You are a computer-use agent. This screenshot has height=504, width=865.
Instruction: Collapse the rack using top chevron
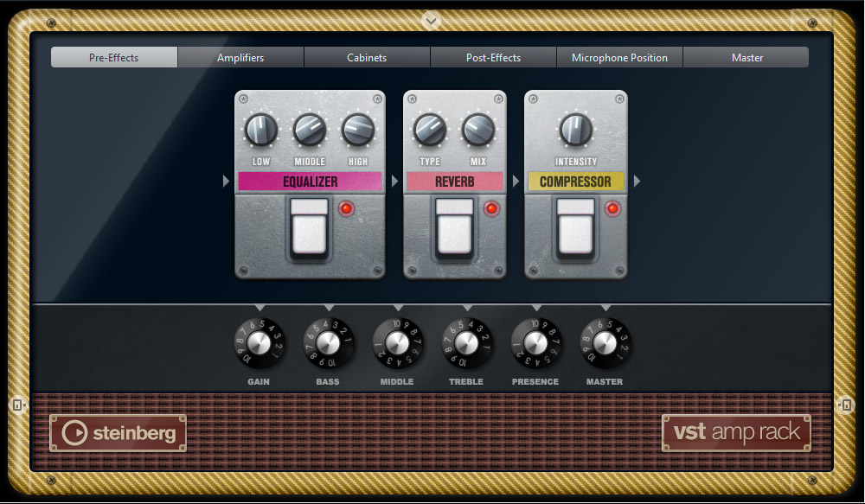click(x=432, y=21)
